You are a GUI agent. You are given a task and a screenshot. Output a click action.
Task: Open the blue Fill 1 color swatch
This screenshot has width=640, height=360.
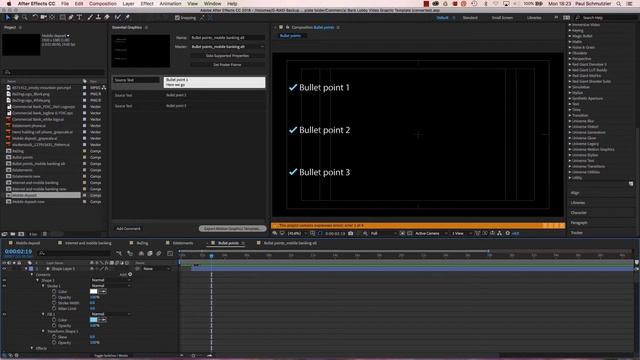93,320
